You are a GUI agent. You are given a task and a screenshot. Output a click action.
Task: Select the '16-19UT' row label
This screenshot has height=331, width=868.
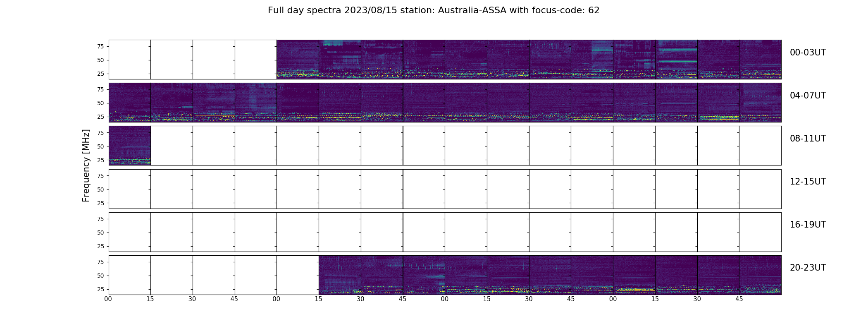pyautogui.click(x=808, y=225)
